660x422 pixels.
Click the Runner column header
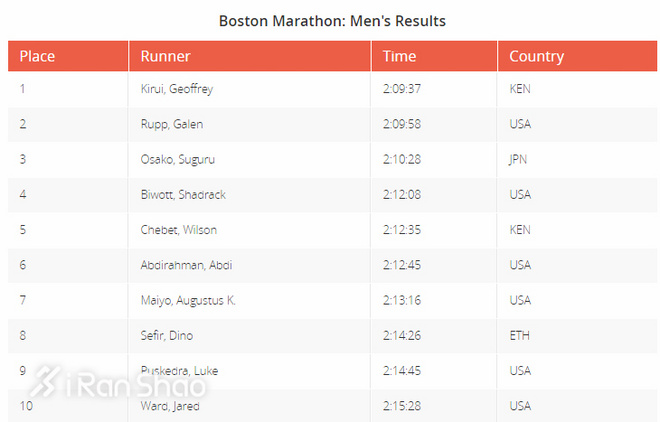pos(165,57)
